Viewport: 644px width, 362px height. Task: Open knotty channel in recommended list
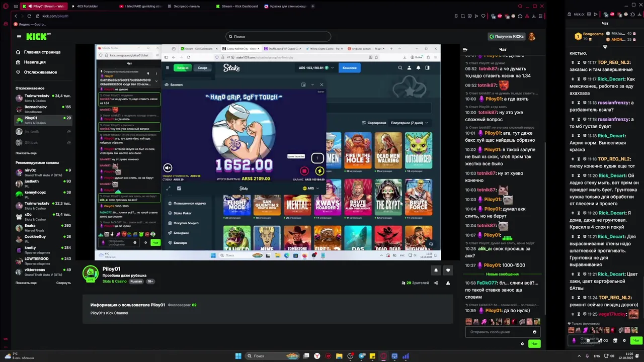pos(43,249)
